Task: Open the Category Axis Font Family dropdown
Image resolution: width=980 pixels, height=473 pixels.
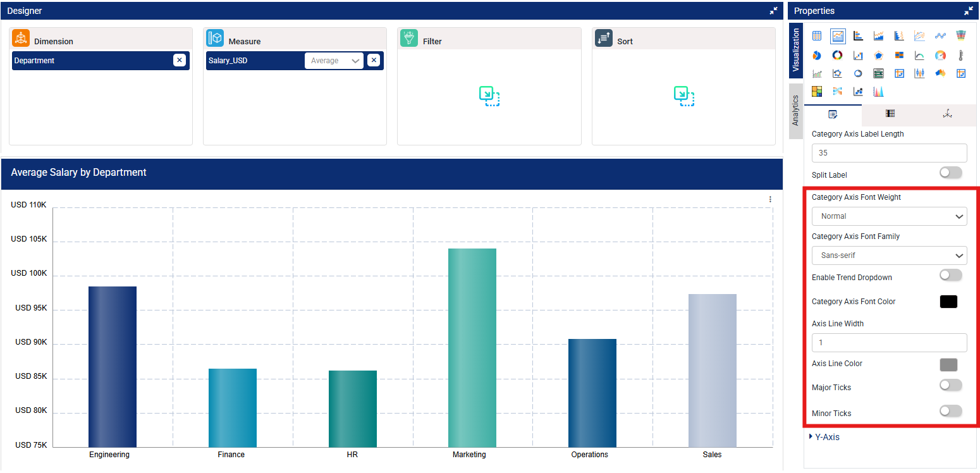Action: (889, 255)
